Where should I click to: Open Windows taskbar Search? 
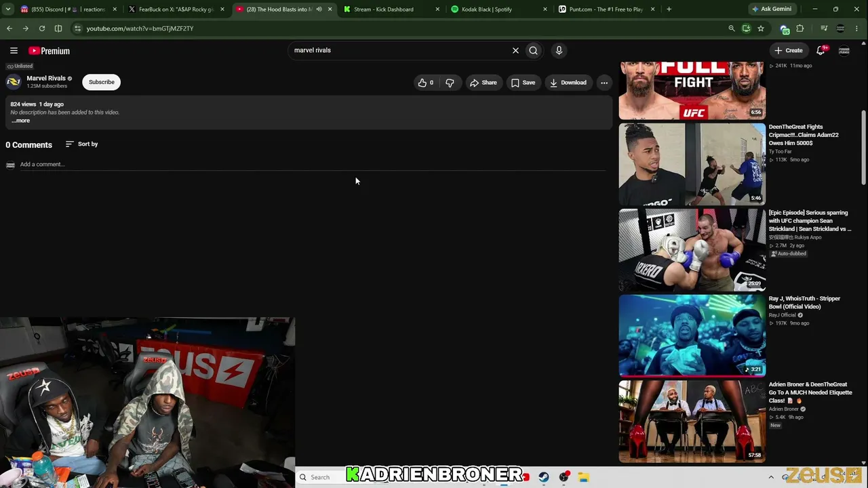(320, 477)
